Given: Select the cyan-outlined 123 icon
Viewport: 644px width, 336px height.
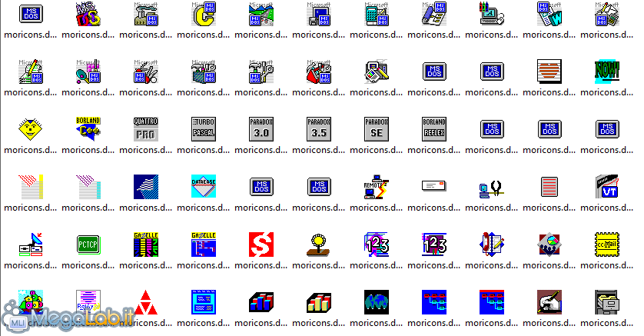Looking at the screenshot, I should (x=377, y=245).
